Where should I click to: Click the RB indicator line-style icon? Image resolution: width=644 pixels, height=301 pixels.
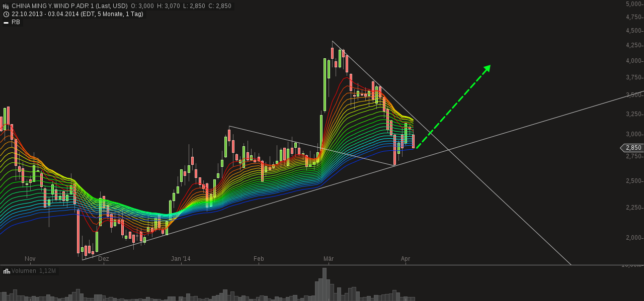(6, 22)
